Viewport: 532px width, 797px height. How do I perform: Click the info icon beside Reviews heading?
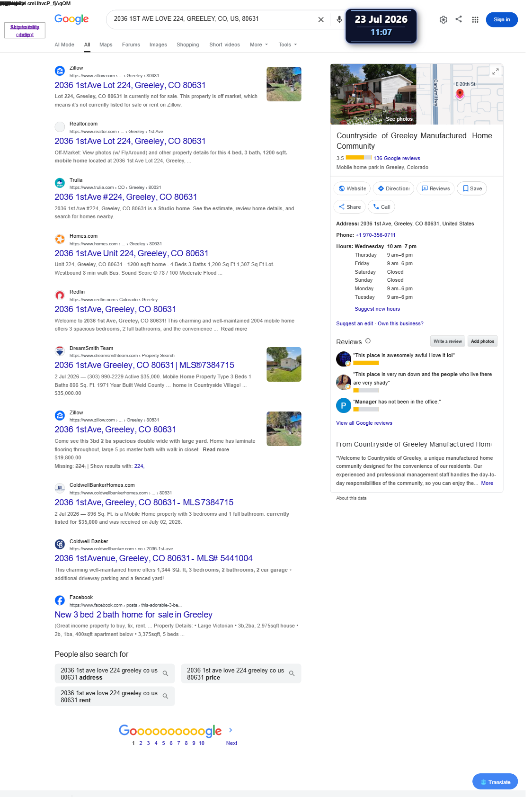coord(368,341)
